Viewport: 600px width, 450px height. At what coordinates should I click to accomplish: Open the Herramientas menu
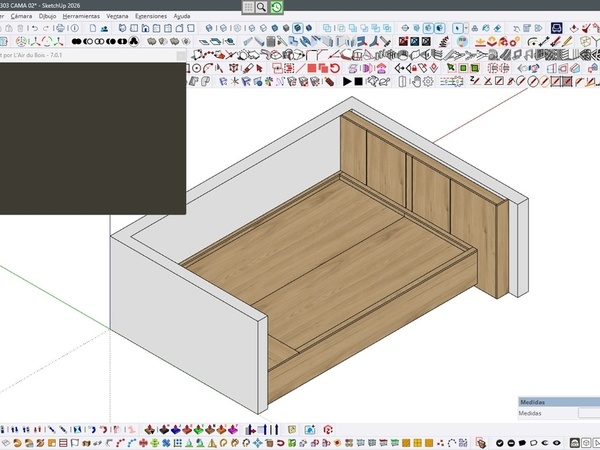tap(81, 17)
